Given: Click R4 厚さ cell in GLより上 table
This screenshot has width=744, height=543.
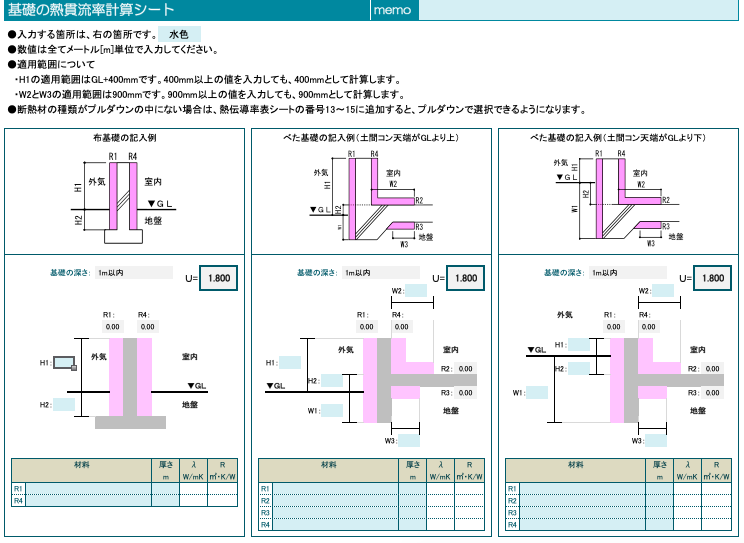Looking at the screenshot, I should tap(412, 524).
